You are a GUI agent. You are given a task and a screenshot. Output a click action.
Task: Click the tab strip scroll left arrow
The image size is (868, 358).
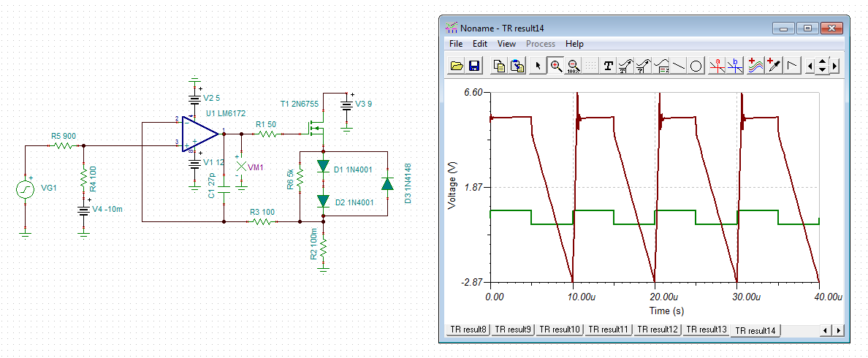pos(826,330)
